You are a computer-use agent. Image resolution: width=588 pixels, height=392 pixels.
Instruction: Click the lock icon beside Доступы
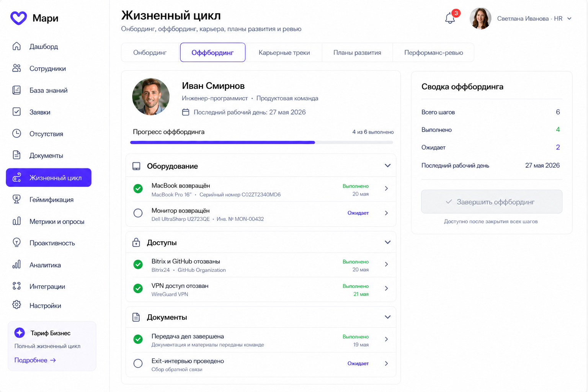pyautogui.click(x=136, y=242)
